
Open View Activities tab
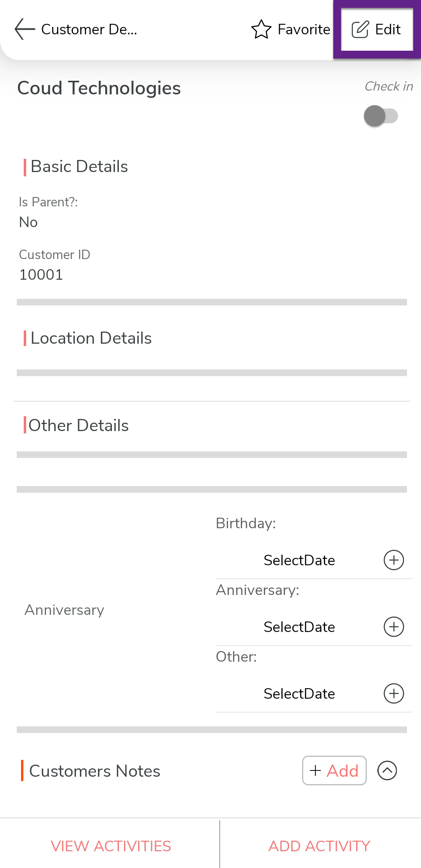point(111,846)
